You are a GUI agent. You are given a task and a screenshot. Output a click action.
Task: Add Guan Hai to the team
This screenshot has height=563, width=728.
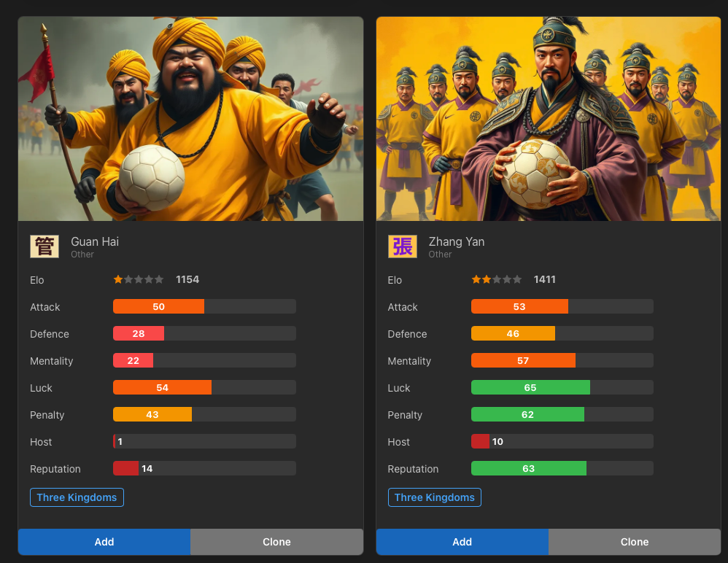coord(104,542)
